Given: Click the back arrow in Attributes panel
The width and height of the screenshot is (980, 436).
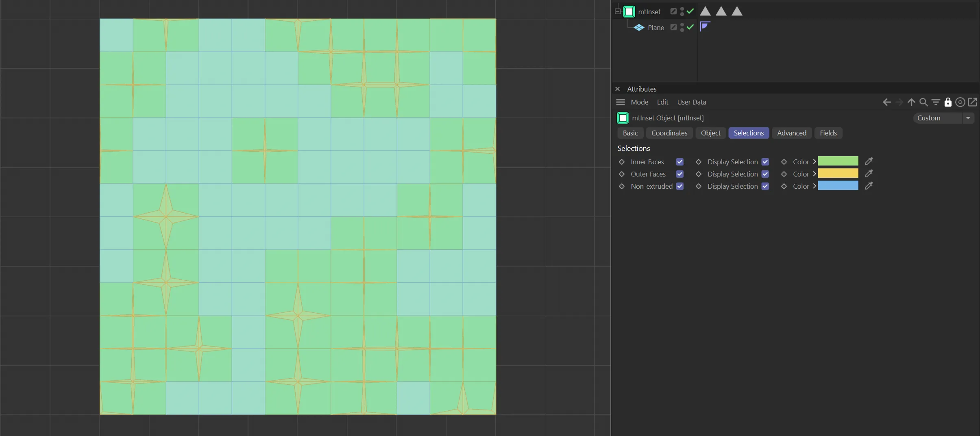Looking at the screenshot, I should pyautogui.click(x=886, y=102).
